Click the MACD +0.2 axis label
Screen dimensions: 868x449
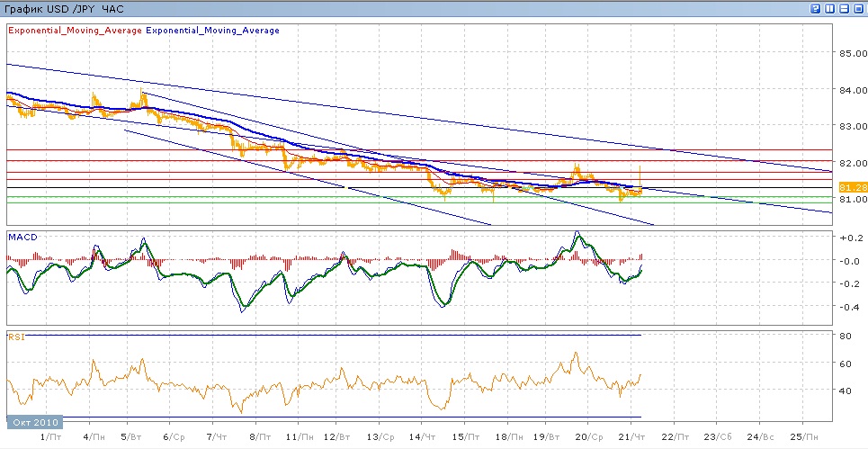(848, 238)
